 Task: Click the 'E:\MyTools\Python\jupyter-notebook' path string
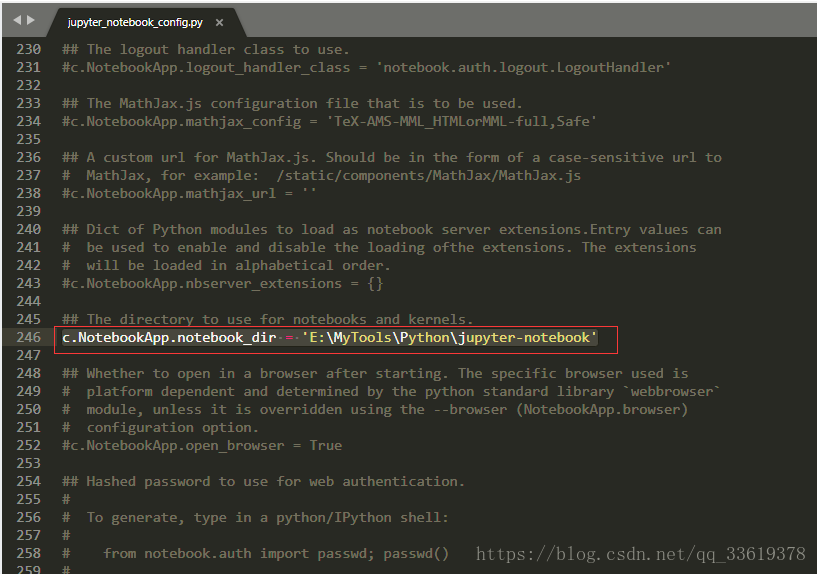tap(449, 338)
